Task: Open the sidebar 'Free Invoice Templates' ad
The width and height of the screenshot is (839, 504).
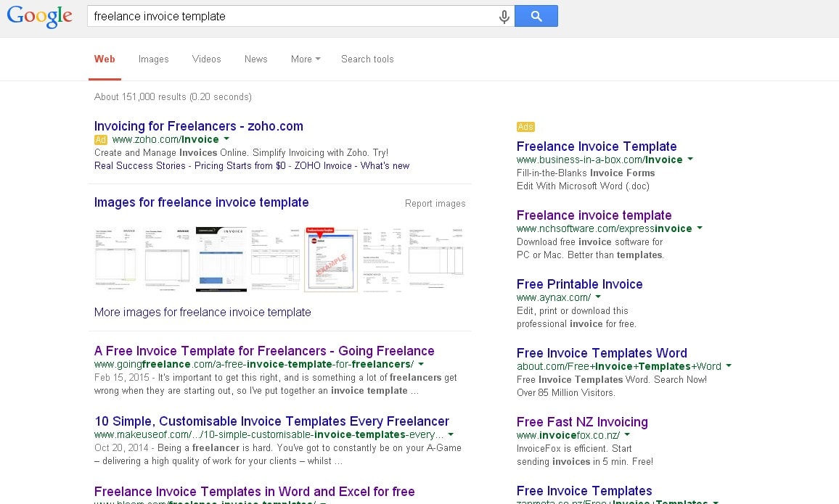Action: [584, 491]
